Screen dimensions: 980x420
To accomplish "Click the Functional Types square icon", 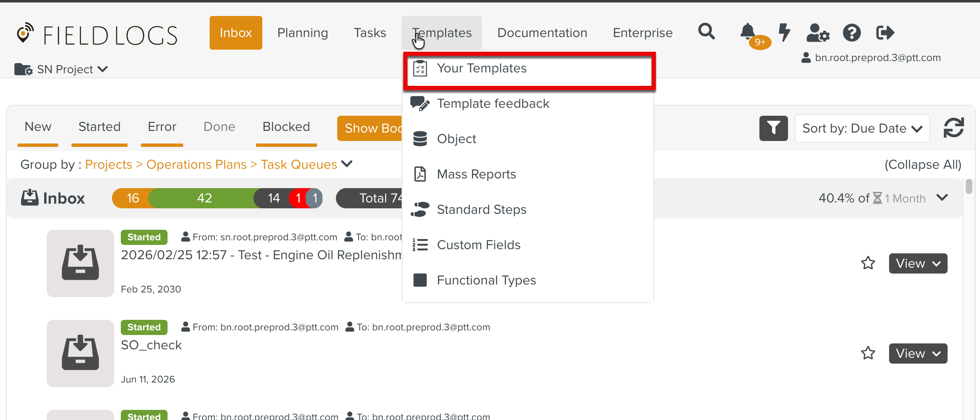I will (420, 280).
